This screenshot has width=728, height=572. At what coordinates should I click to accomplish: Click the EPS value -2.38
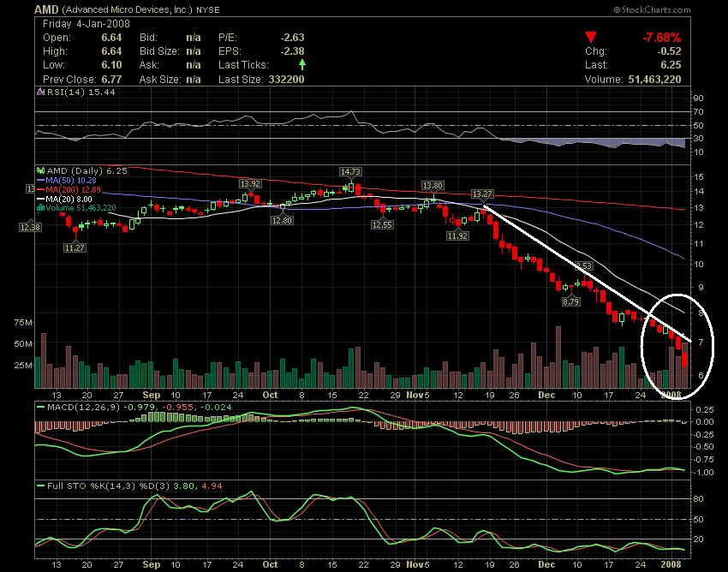pyautogui.click(x=293, y=51)
